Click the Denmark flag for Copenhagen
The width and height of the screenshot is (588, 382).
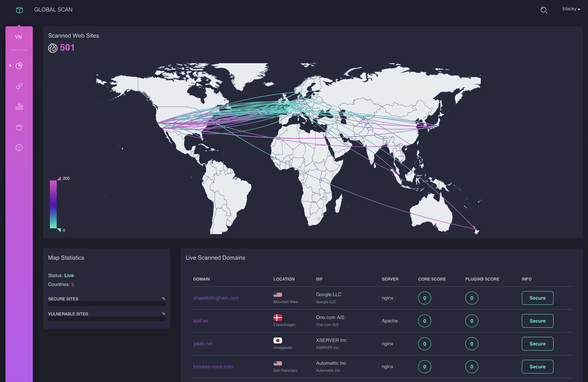click(x=278, y=318)
